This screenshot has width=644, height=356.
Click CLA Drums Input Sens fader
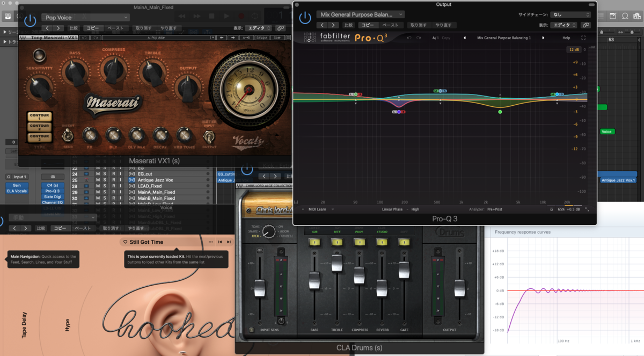[x=260, y=287]
